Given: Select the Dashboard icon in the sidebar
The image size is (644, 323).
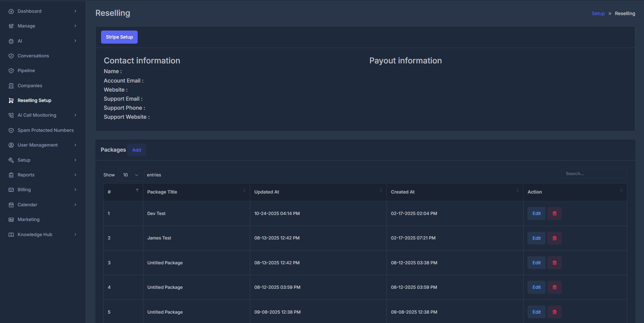Looking at the screenshot, I should (x=11, y=11).
